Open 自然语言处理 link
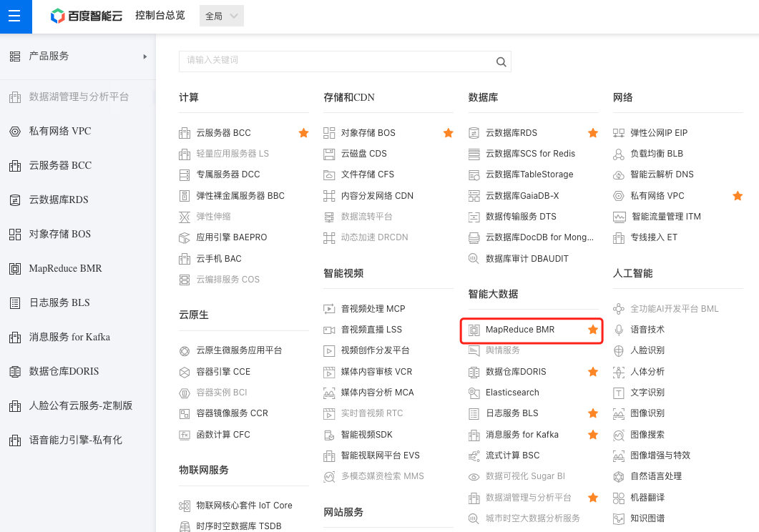The width and height of the screenshot is (759, 532). pyautogui.click(x=656, y=476)
